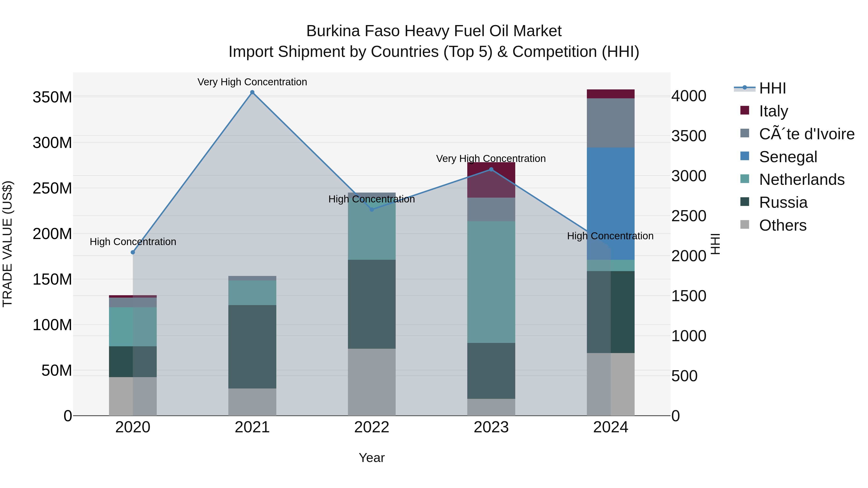Click the 2500 HHI axis tick label
The height and width of the screenshot is (488, 868).
pos(689,216)
